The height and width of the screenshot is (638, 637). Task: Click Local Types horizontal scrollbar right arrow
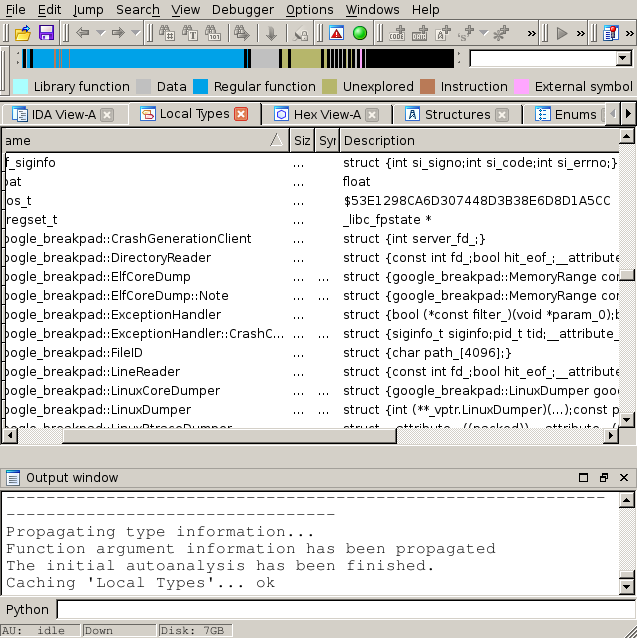click(x=611, y=436)
